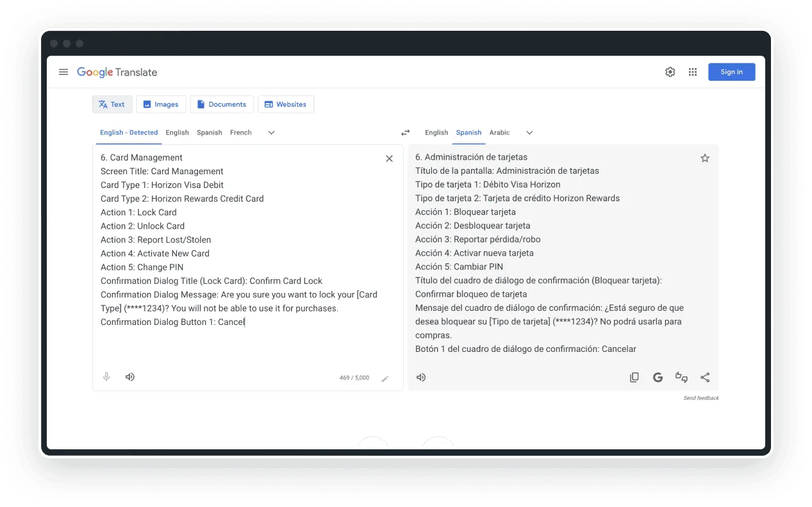Expand the source language dropdown
Viewport: 812px width, 507px height.
click(x=270, y=133)
